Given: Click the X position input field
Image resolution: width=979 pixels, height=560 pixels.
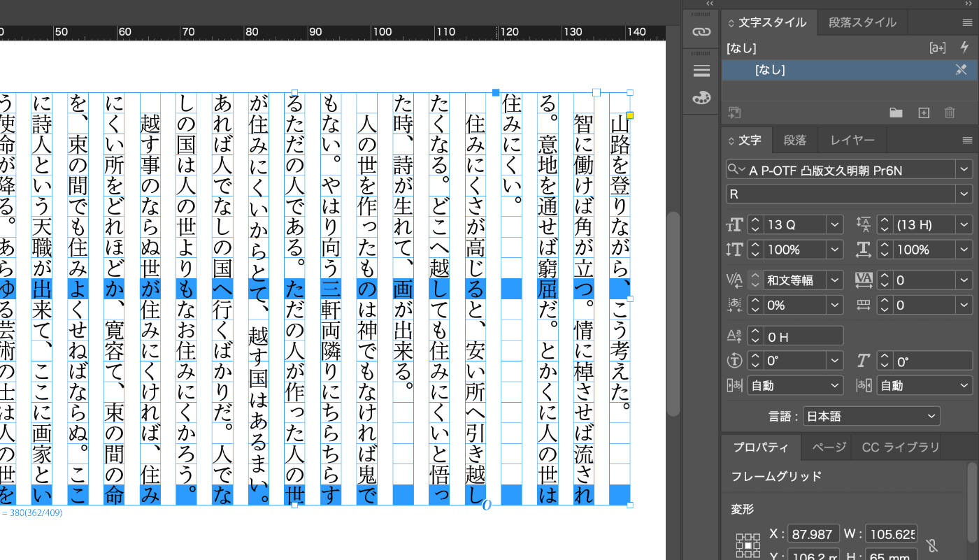Looking at the screenshot, I should point(813,533).
